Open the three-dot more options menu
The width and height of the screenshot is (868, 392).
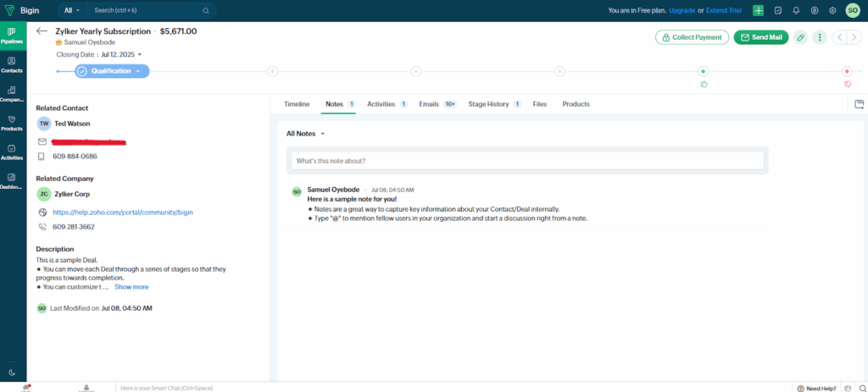pyautogui.click(x=820, y=37)
